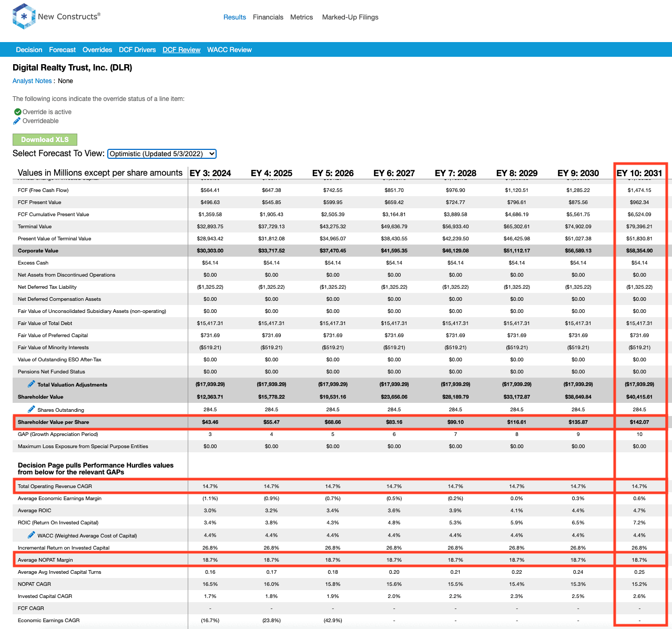
Task: Click the Average Avg Invested Capital Turns label
Action: point(59,572)
